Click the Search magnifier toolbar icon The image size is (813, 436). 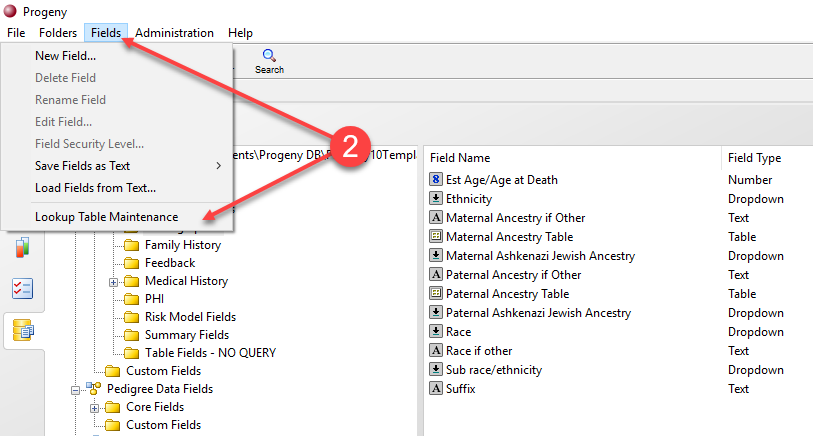click(269, 55)
